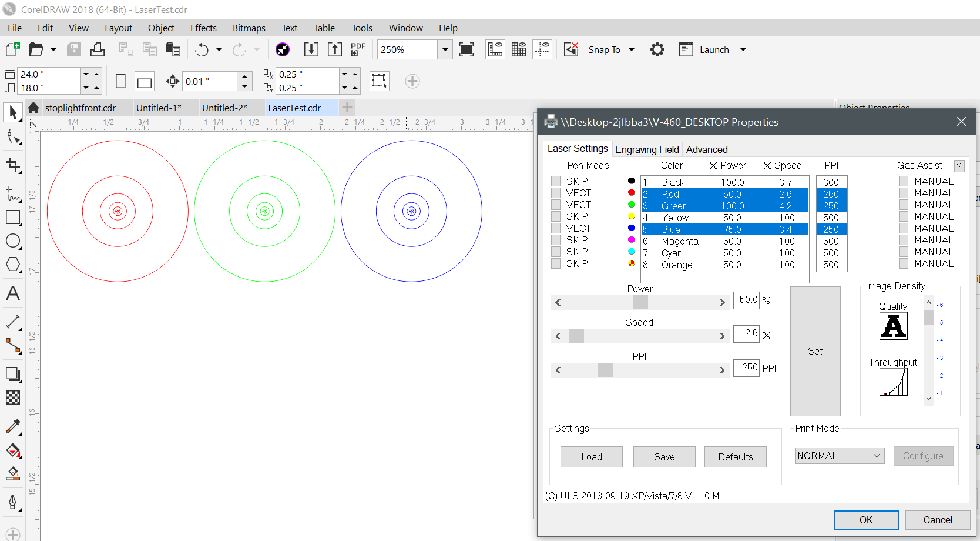
Task: Confirm the dialog with OK
Action: coord(866,520)
